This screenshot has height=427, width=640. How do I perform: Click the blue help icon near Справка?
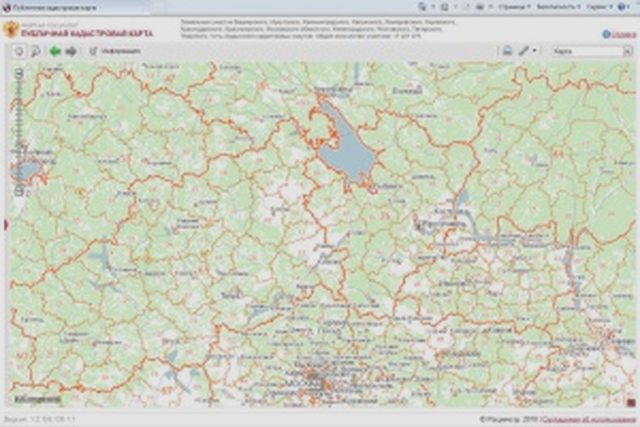(607, 35)
